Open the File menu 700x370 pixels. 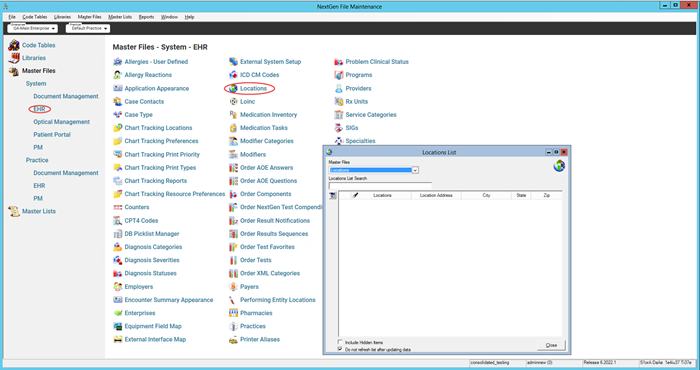pyautogui.click(x=12, y=17)
